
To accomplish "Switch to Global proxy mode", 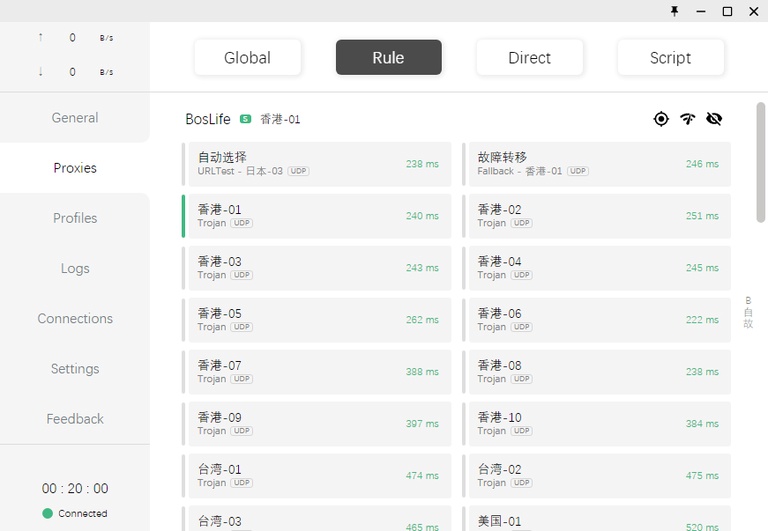I will 247,58.
